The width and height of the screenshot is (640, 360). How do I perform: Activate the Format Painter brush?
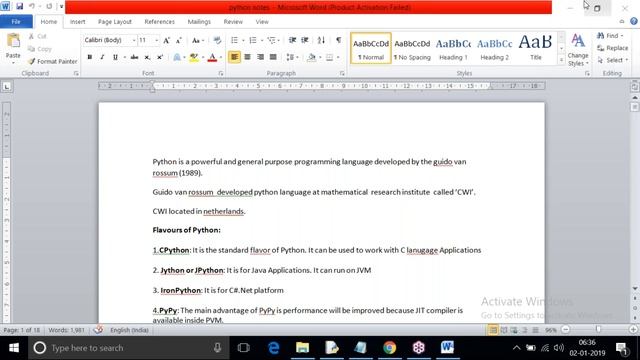coord(52,61)
